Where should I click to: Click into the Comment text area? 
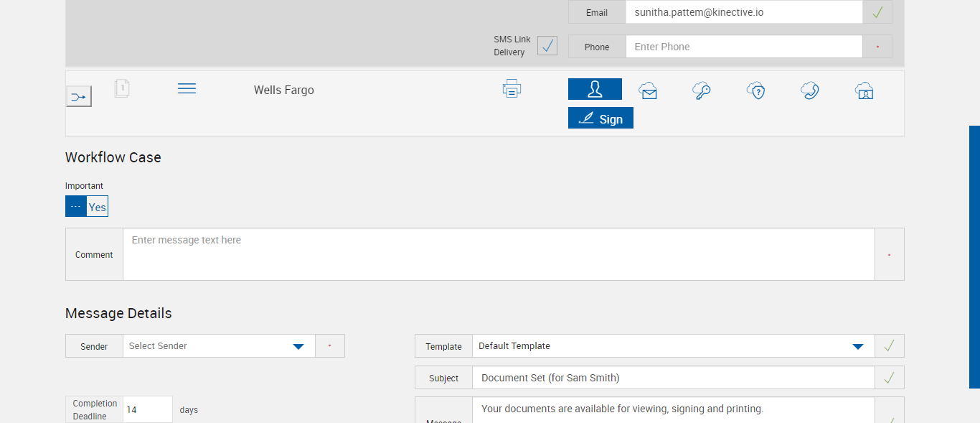pyautogui.click(x=499, y=254)
